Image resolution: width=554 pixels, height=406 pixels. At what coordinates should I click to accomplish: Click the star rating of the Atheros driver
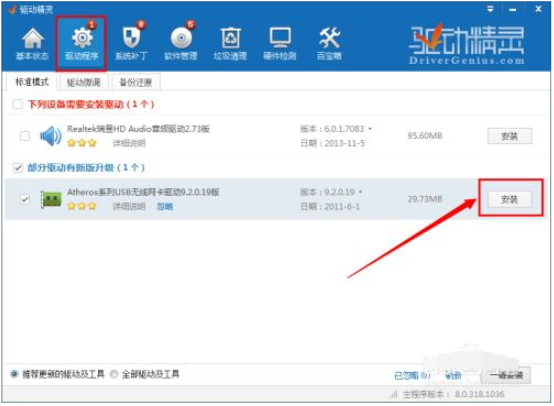tap(82, 206)
